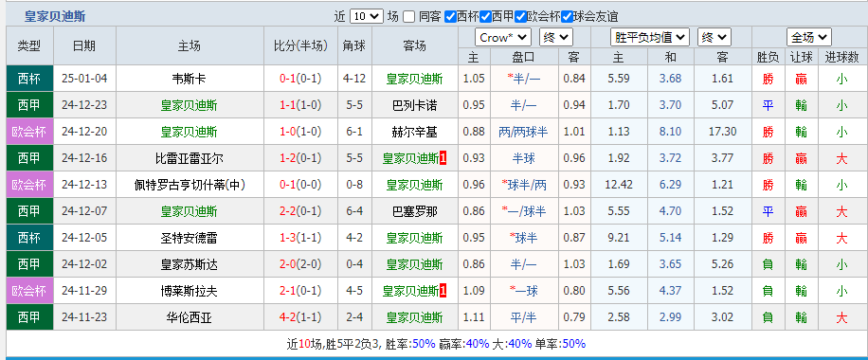The height and width of the screenshot is (360, 868).
Task: Click the 胜负 column header
Action: [768, 57]
